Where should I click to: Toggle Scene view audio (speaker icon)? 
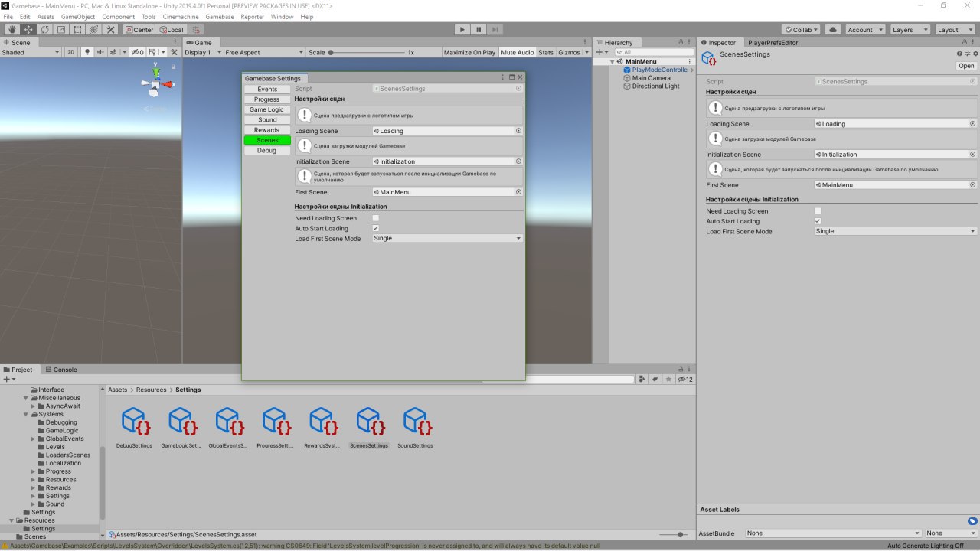[100, 52]
